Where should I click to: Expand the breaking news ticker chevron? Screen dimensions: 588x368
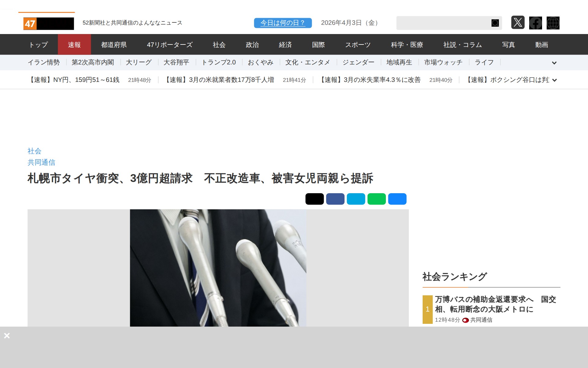coord(554,80)
